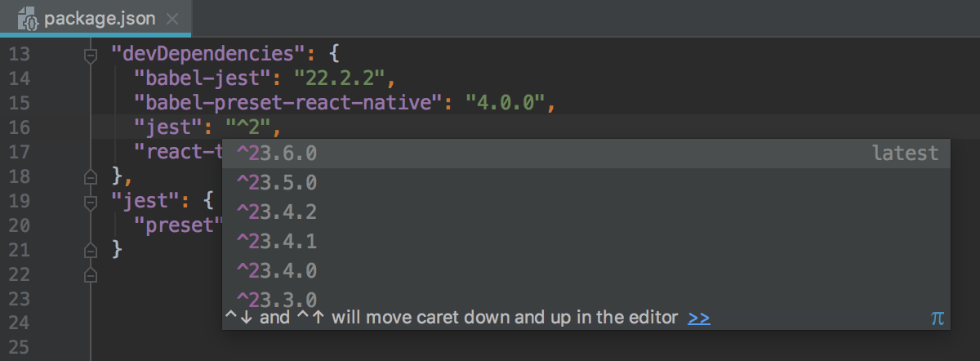Collapse the devDependencies block fold marker
Screen dimensions: 980x361
(90, 56)
